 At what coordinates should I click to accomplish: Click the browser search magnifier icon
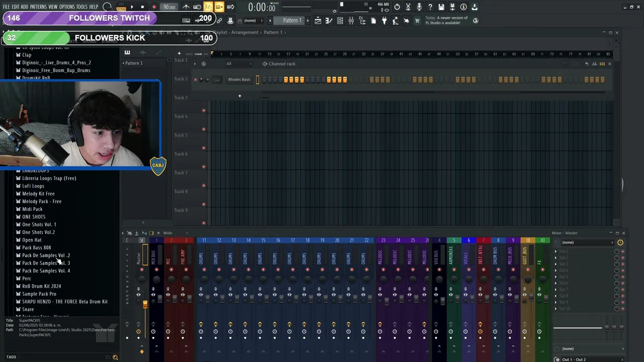pos(115,357)
